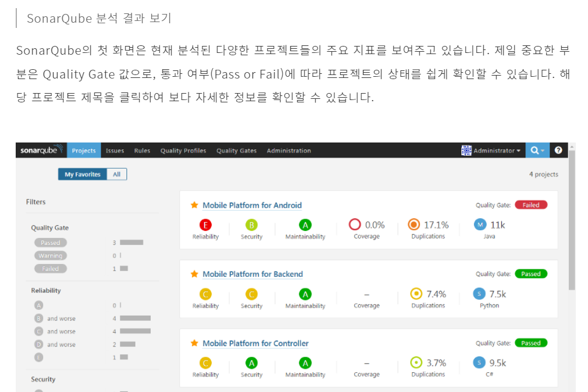Viewport: 588px width, 392px height.
Task: Filter Reliability by rating A
Action: point(38,305)
